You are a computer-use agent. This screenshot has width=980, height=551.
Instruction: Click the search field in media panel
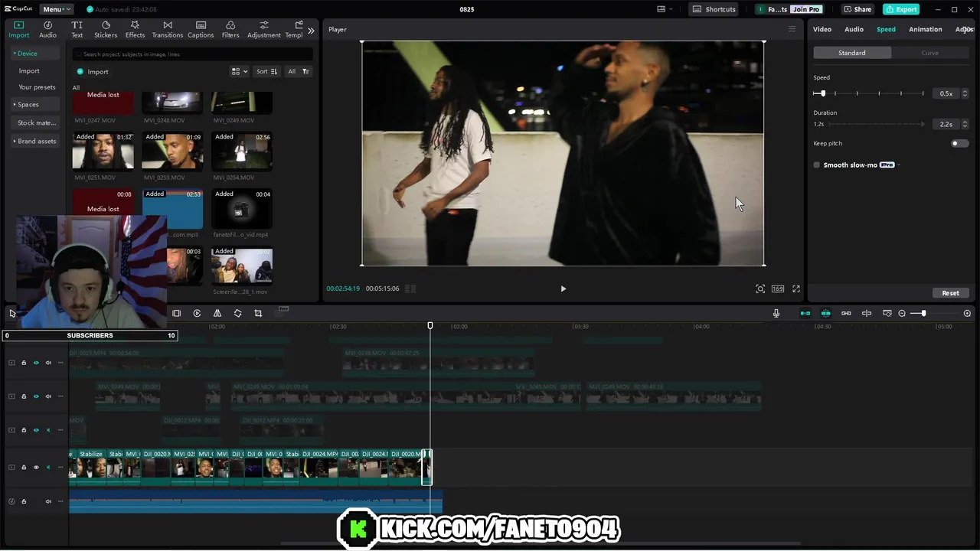[x=192, y=54]
